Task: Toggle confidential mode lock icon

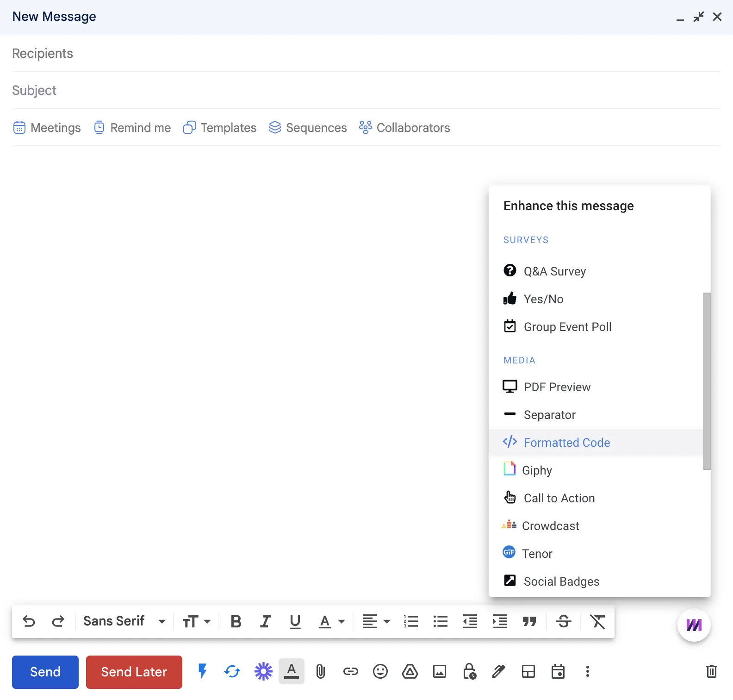Action: click(x=469, y=671)
